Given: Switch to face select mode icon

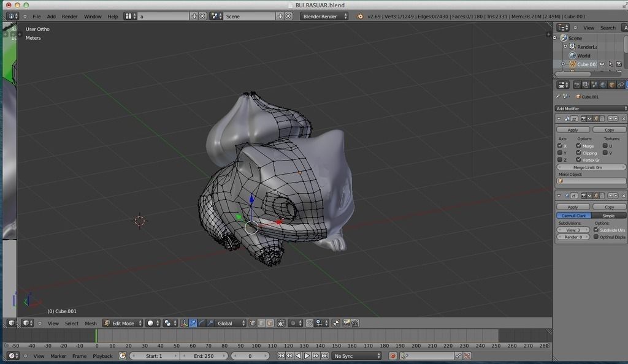Looking at the screenshot, I should pos(270,323).
